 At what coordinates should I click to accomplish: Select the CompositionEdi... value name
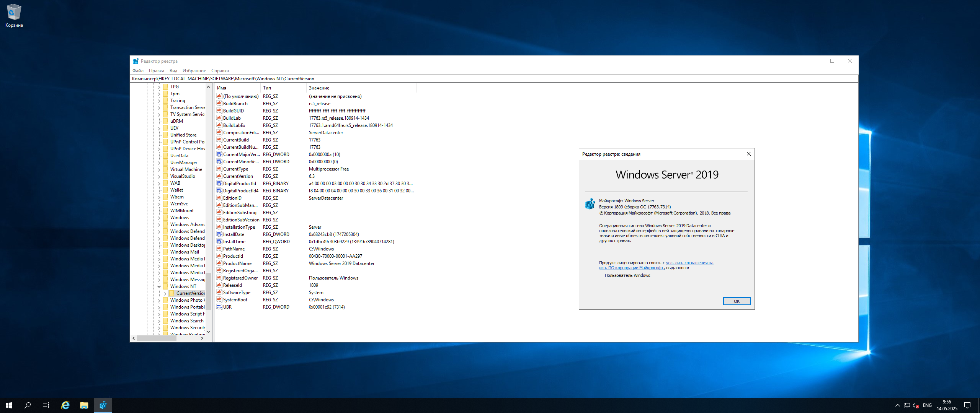coord(241,132)
